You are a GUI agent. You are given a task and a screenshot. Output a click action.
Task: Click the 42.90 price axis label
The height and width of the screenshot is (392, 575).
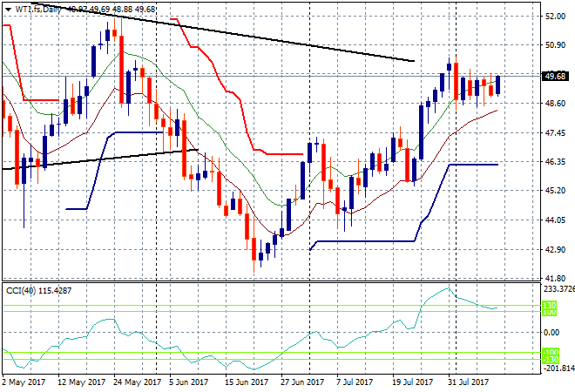(x=555, y=249)
